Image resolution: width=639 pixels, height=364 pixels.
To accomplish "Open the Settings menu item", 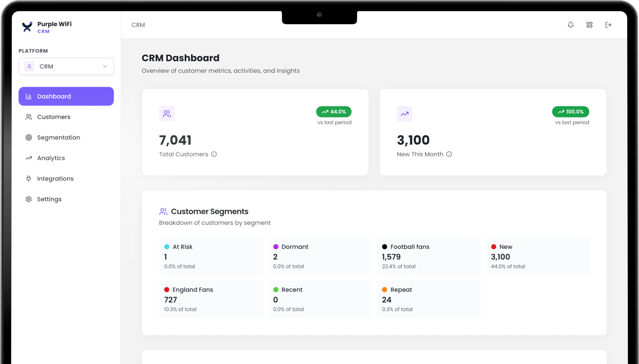I will click(66, 199).
